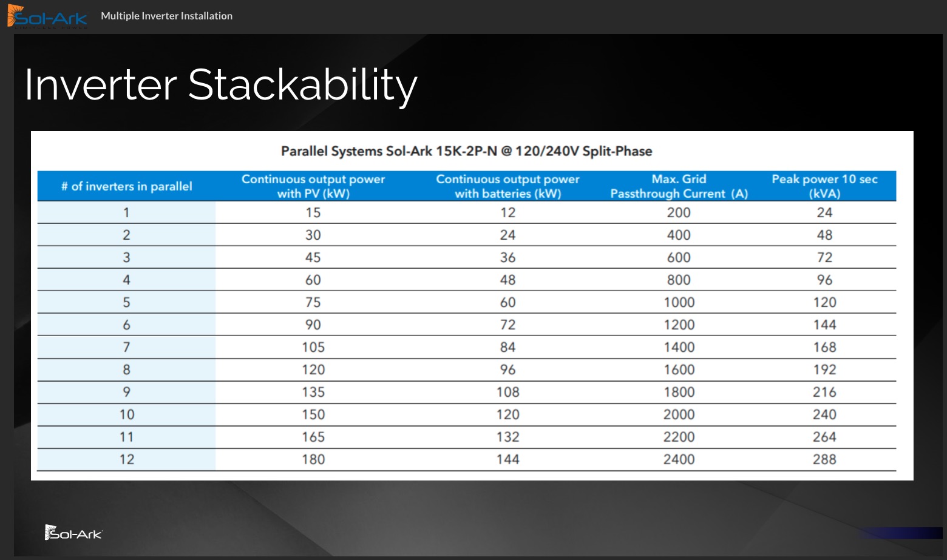Click peak power "216" for nine inverters
The image size is (947, 560).
pyautogui.click(x=824, y=392)
